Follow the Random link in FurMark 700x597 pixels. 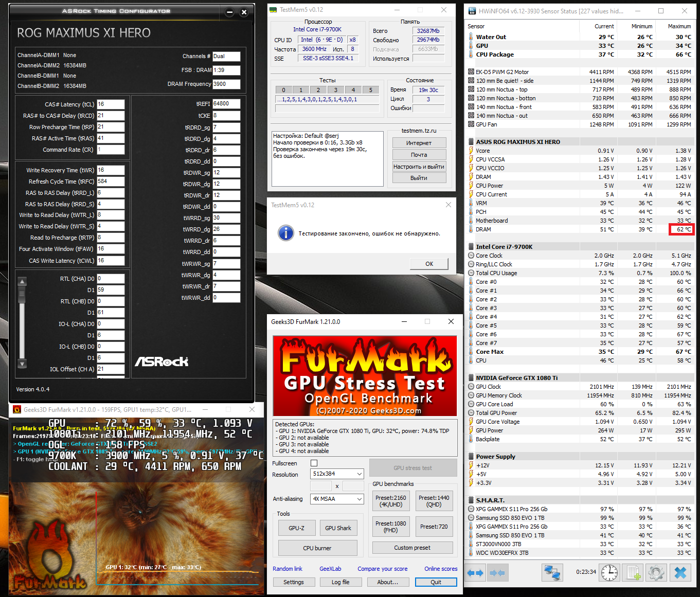pos(288,569)
